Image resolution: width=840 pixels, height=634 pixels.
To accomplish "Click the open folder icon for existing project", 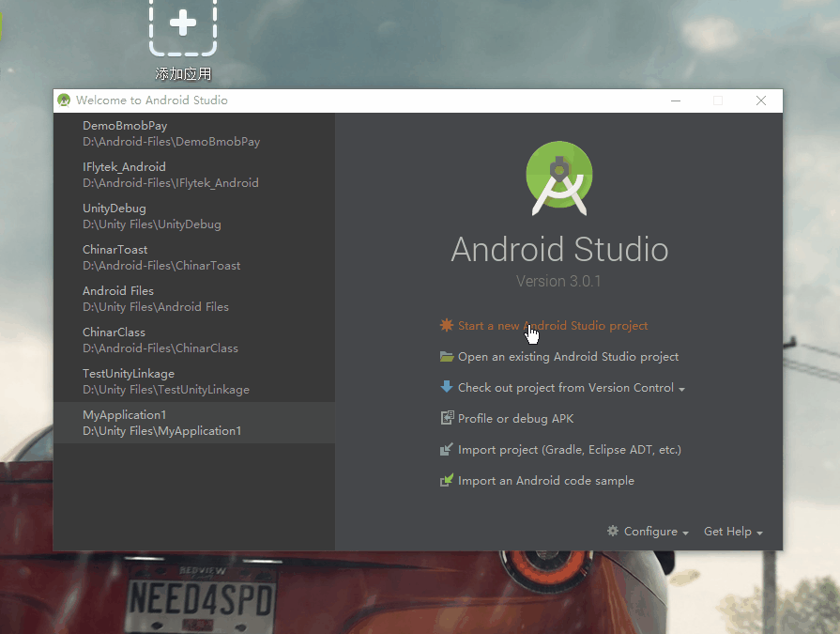I will (x=446, y=356).
